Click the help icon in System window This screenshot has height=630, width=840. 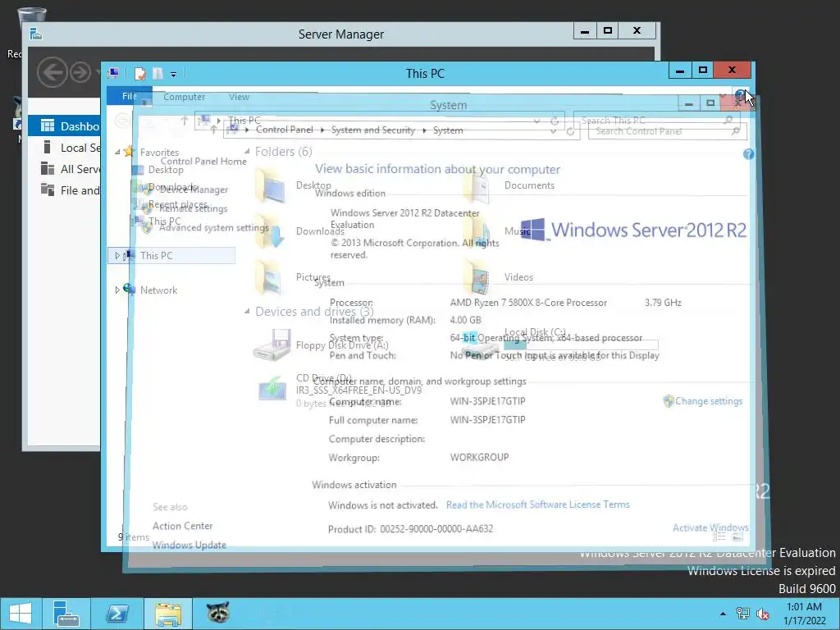[748, 154]
